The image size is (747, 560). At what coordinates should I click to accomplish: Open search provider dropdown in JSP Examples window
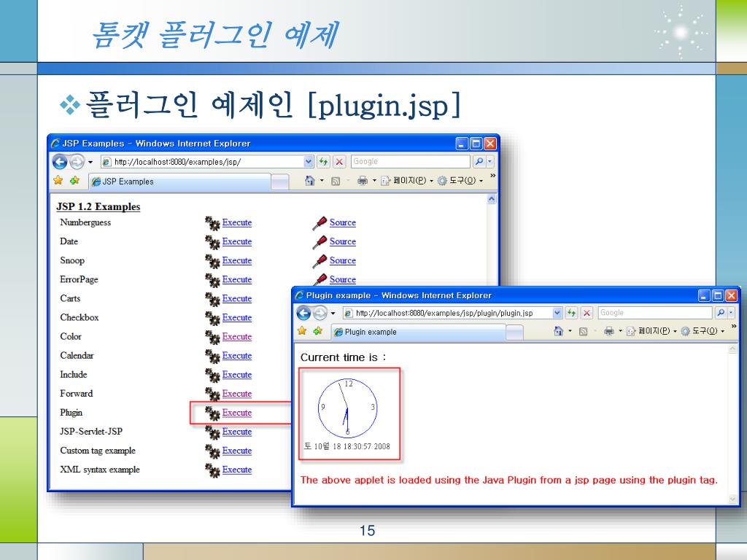489,162
